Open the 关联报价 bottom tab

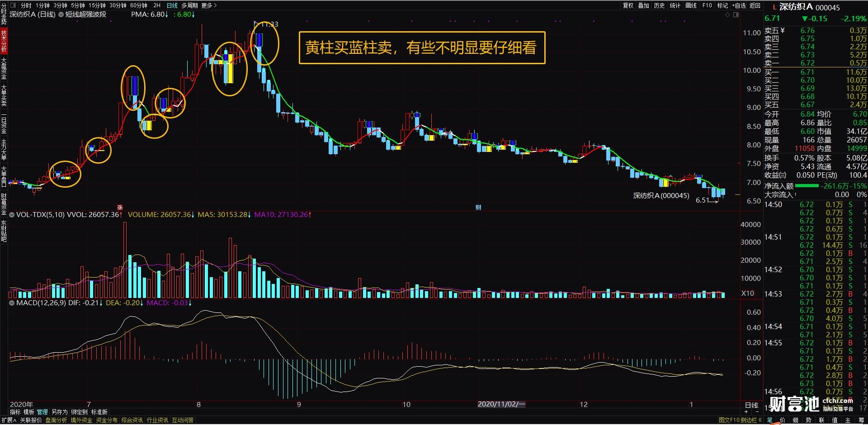31,420
